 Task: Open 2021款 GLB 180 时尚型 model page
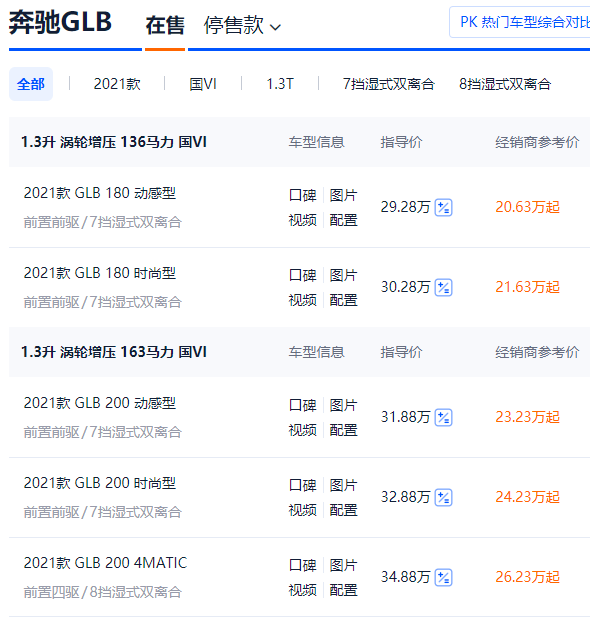click(x=100, y=273)
